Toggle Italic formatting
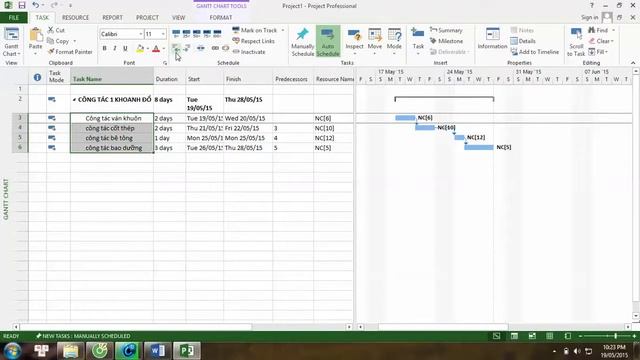Viewport: 640px width, 360px height. pyautogui.click(x=115, y=48)
